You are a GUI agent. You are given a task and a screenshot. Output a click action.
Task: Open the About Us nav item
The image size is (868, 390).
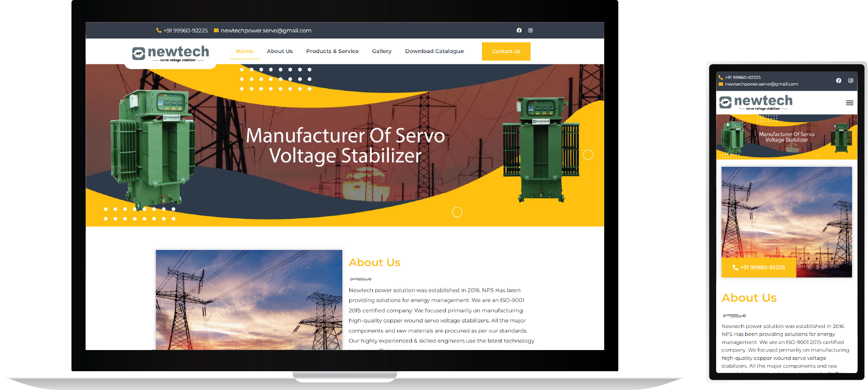click(x=280, y=51)
